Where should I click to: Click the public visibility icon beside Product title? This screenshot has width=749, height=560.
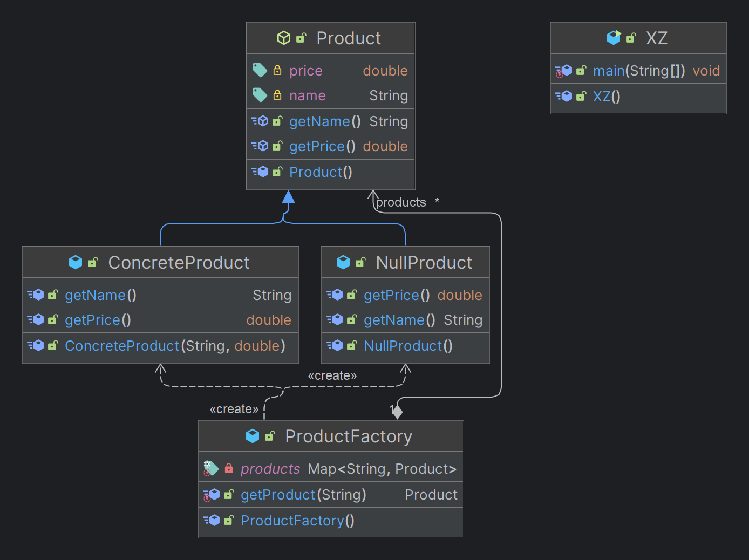301,38
